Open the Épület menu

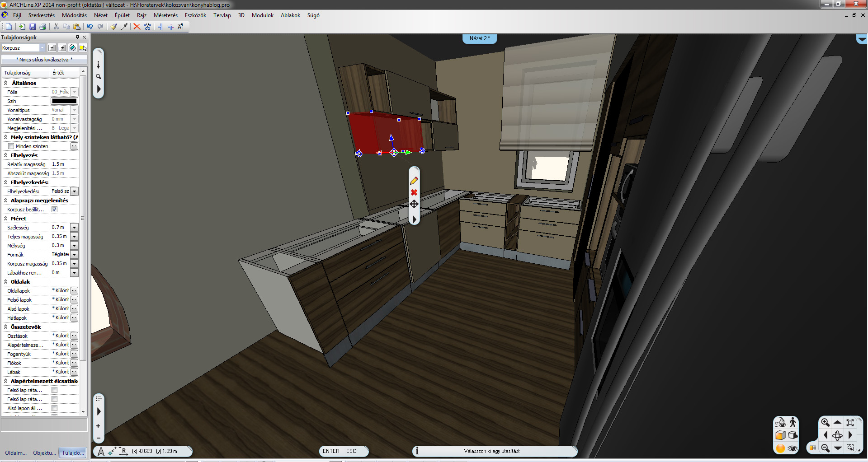pyautogui.click(x=122, y=15)
